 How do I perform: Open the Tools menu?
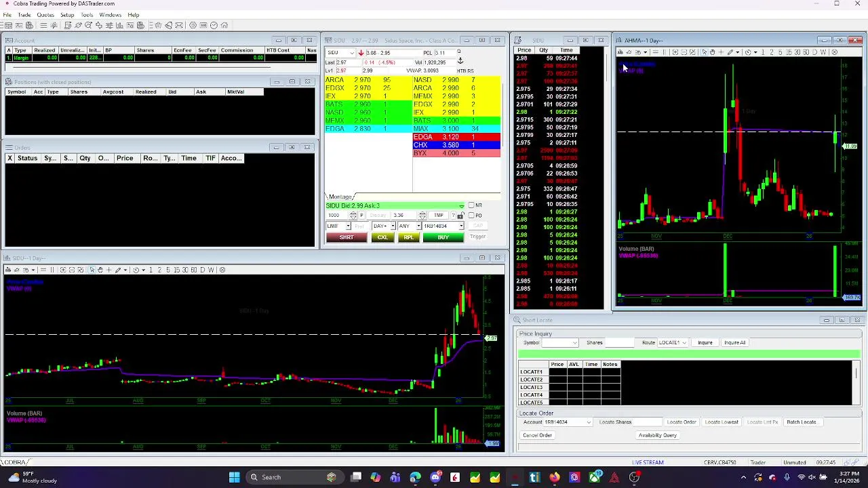click(87, 15)
